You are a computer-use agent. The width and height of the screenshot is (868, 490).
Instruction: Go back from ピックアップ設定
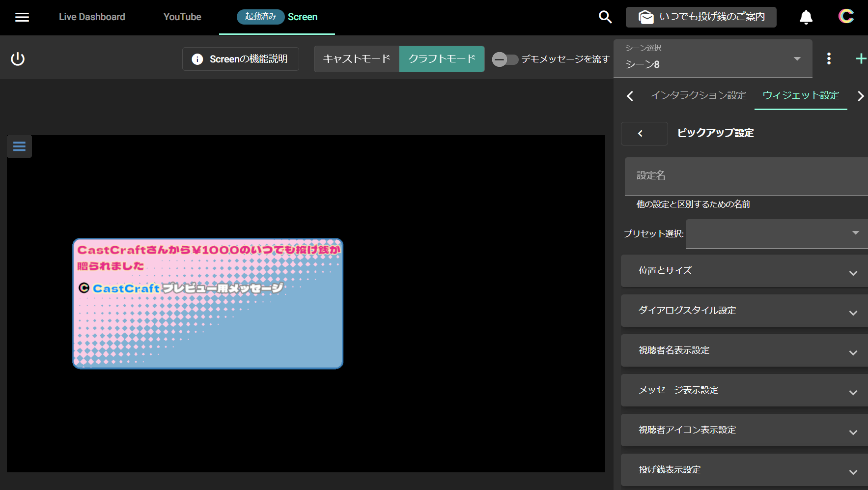coord(644,133)
